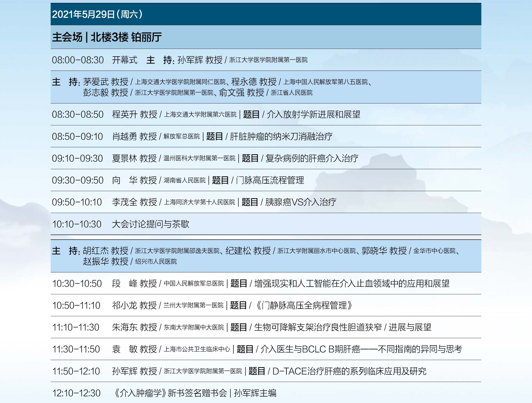
Task: Click topic 生物可降解支架治疗良性胆道狭窄
Action: coord(318,327)
